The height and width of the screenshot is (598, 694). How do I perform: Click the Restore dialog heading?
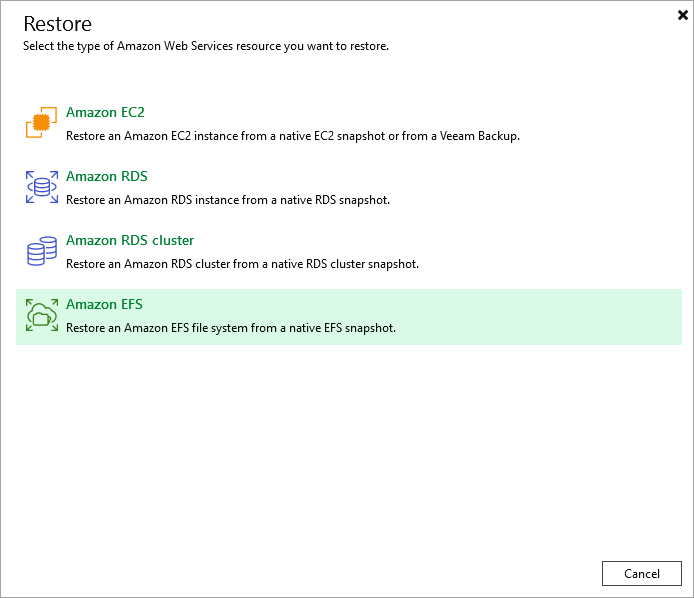coord(57,24)
